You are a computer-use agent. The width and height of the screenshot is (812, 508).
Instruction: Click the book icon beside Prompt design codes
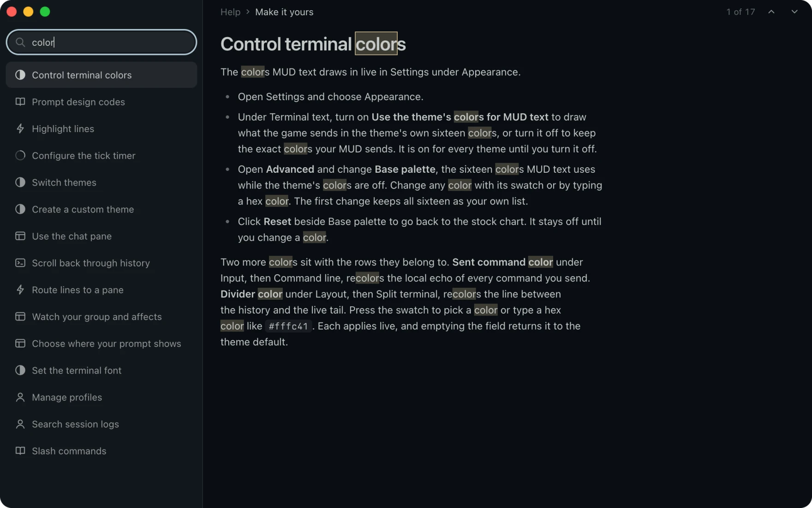[x=20, y=102]
